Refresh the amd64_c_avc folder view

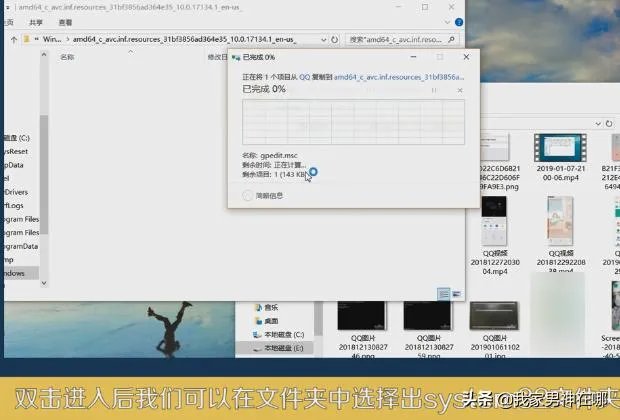click(335, 40)
